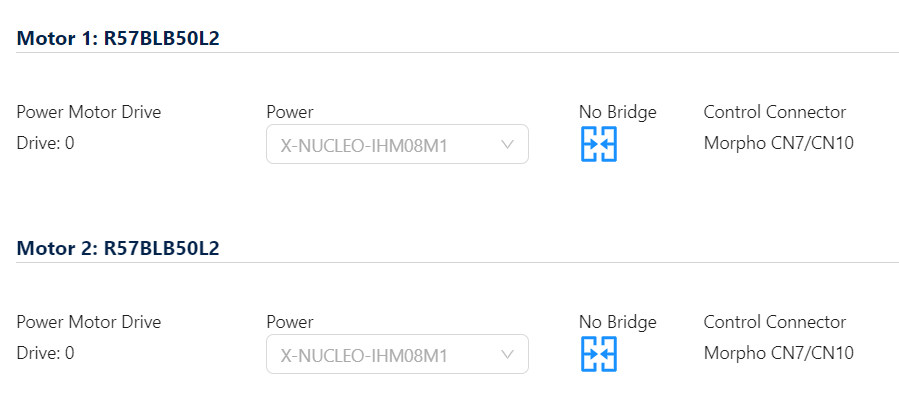Expand the chevron arrow in Motor 1 power box

pyautogui.click(x=507, y=145)
